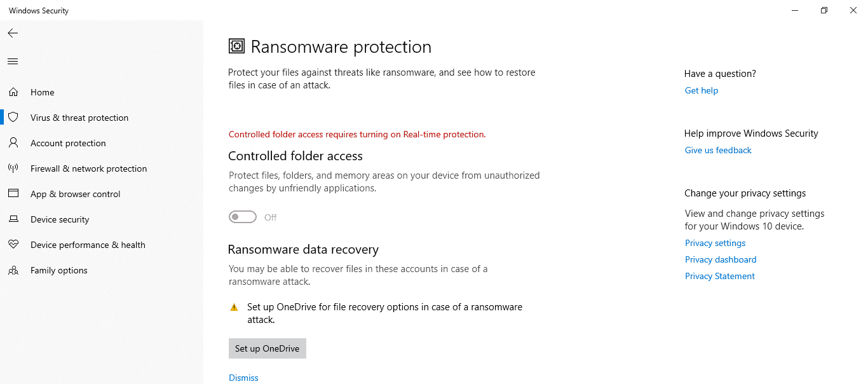Click Set up OneDrive button
The height and width of the screenshot is (384, 868).
[267, 348]
